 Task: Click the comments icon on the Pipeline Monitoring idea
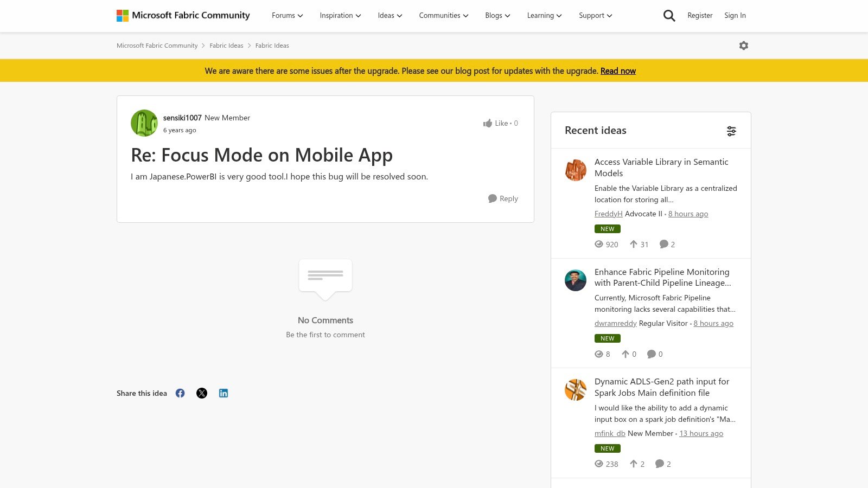point(652,354)
